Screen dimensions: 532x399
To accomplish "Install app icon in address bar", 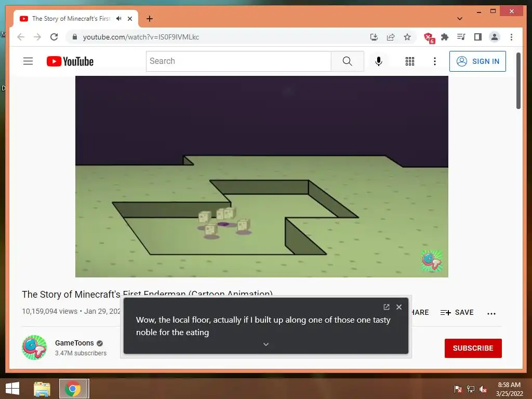I will click(x=374, y=37).
